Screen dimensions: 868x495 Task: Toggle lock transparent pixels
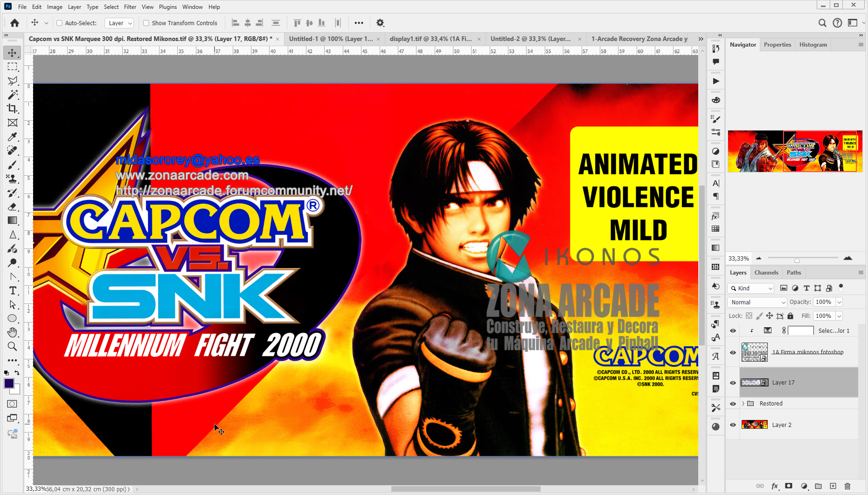tap(749, 316)
